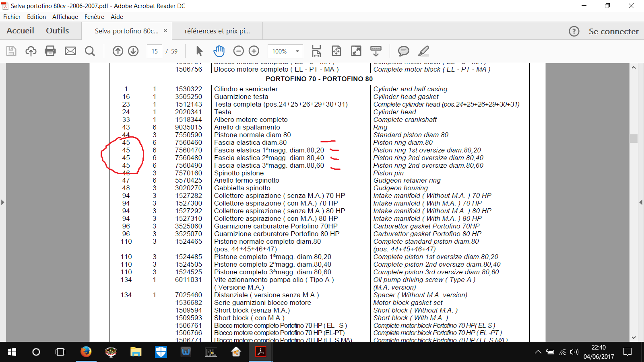Expand the right tools pane arrow

[x=641, y=202]
